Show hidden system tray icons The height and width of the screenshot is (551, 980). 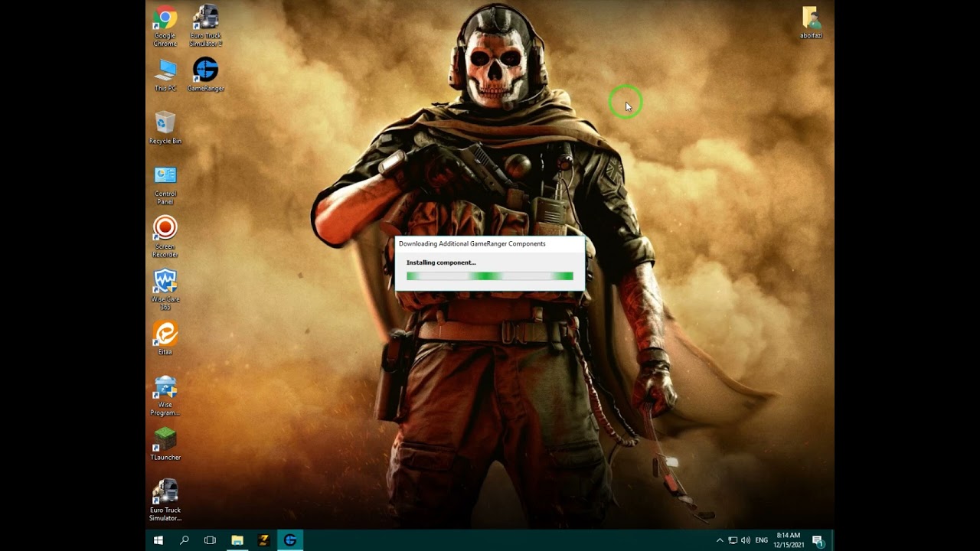click(x=720, y=540)
